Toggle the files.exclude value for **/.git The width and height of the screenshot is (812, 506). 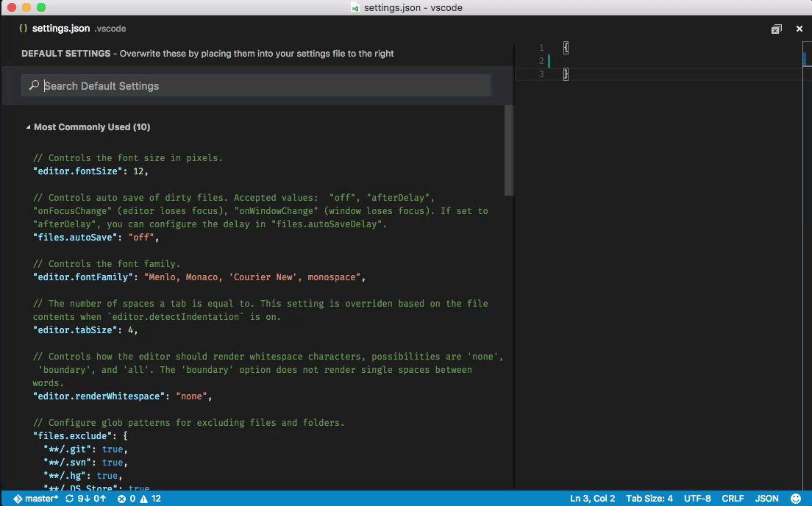click(113, 449)
